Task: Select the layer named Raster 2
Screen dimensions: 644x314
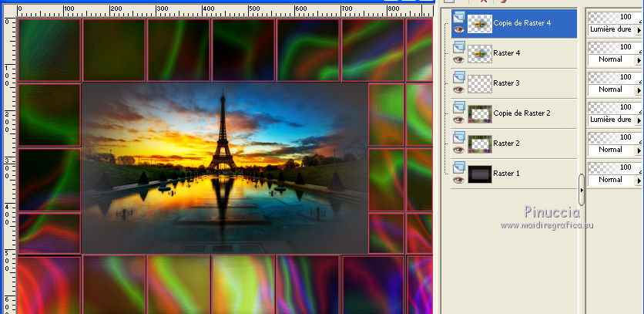Action: tap(506, 143)
